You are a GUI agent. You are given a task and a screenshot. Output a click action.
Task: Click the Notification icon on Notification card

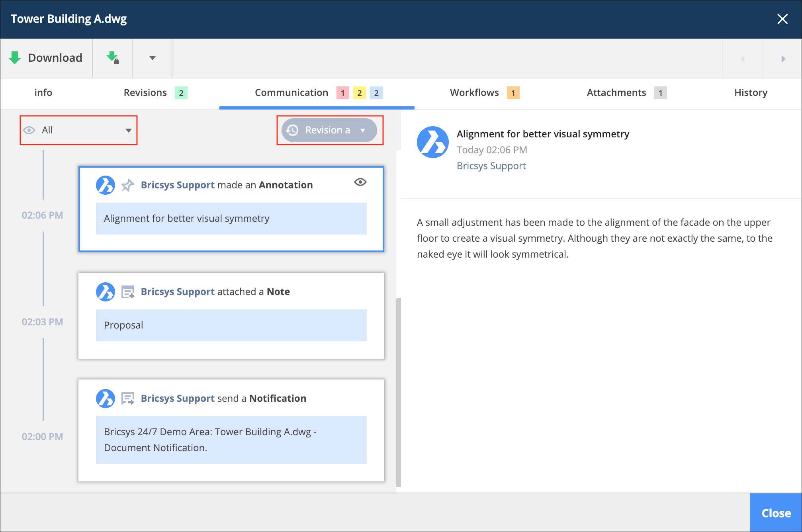(x=127, y=399)
